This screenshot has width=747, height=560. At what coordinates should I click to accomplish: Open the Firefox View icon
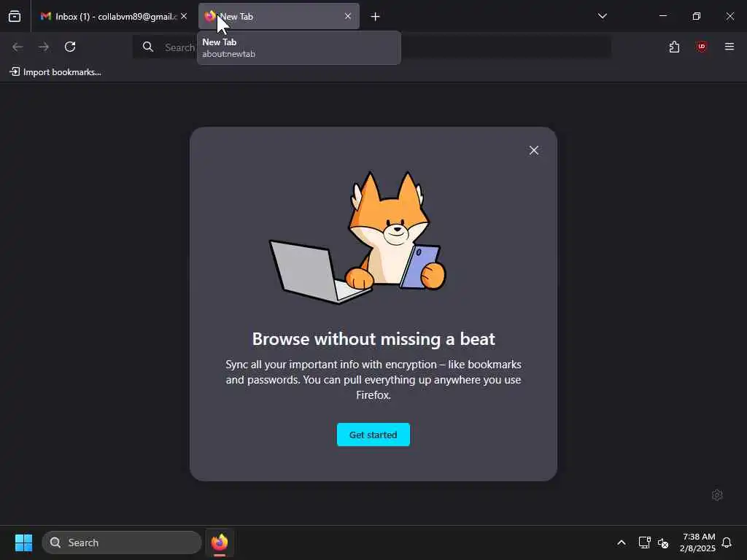point(15,16)
